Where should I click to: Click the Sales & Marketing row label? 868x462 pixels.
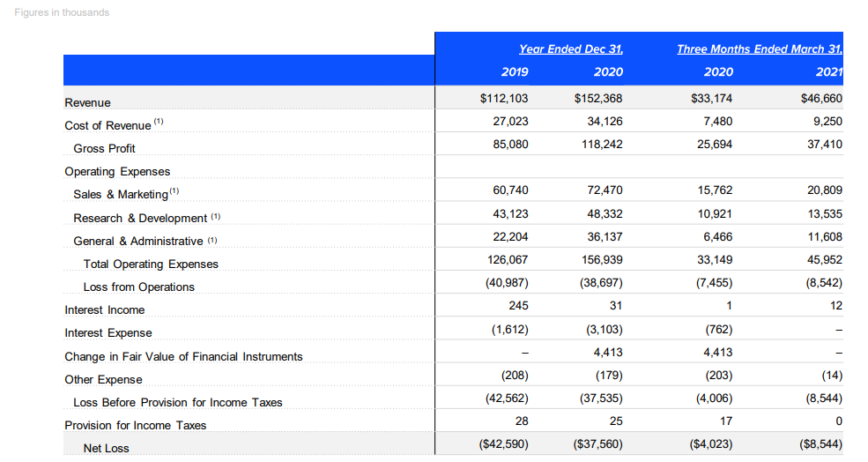[x=120, y=195]
